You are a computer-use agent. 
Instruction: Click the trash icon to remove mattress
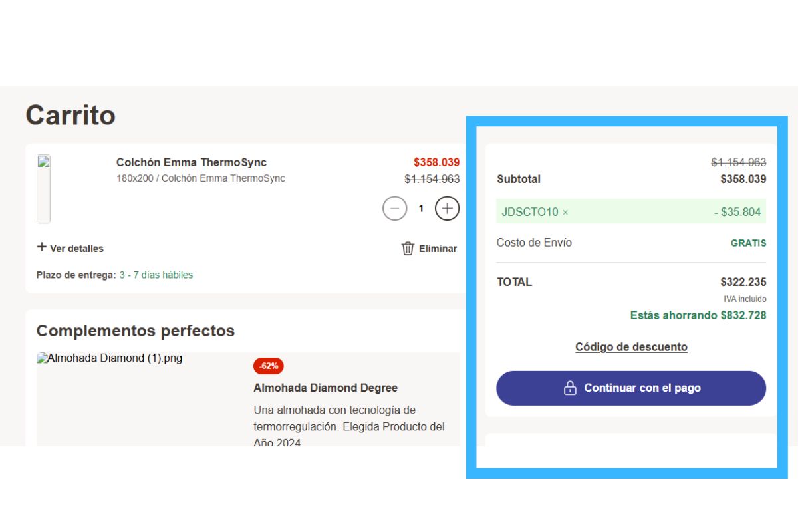408,249
